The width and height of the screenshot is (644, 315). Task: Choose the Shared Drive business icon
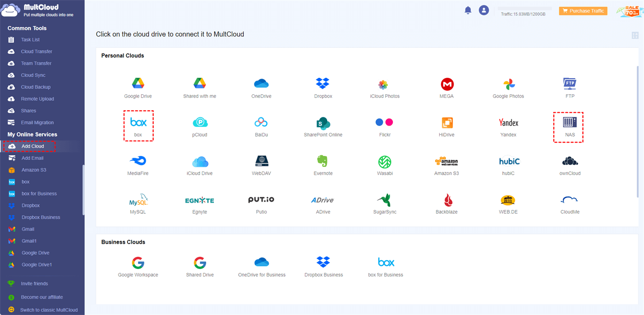point(200,263)
